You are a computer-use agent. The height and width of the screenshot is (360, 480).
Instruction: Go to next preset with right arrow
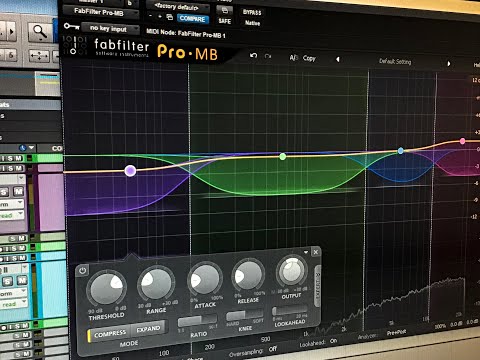tap(449, 63)
